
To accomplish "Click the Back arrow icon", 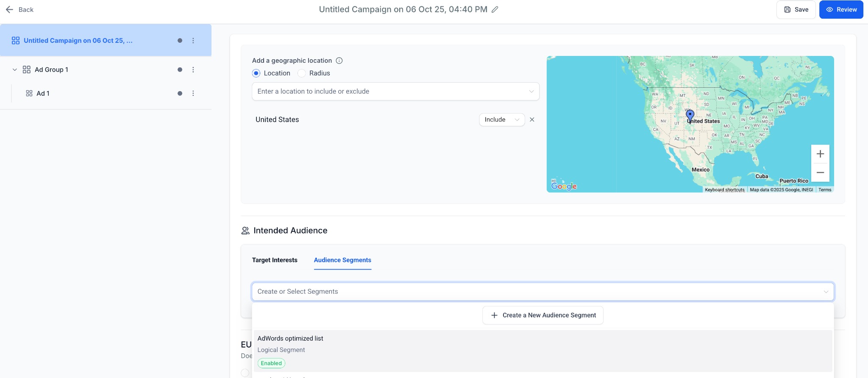I will point(9,9).
